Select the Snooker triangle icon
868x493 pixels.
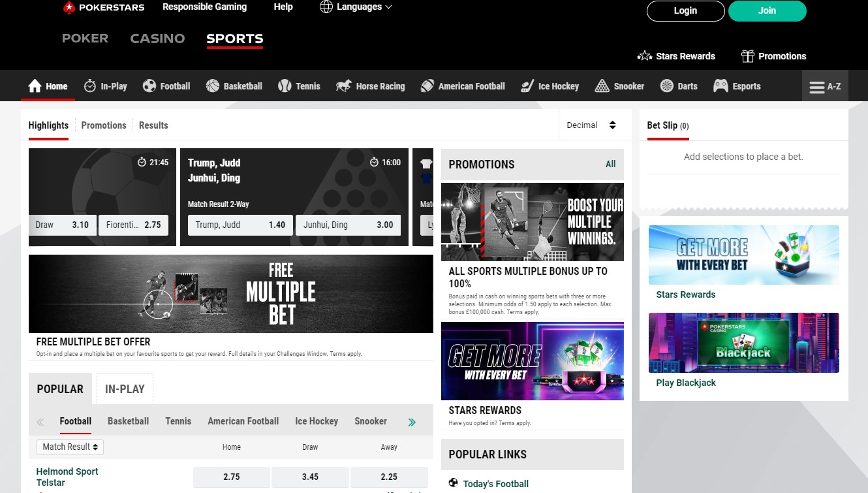[x=602, y=86]
